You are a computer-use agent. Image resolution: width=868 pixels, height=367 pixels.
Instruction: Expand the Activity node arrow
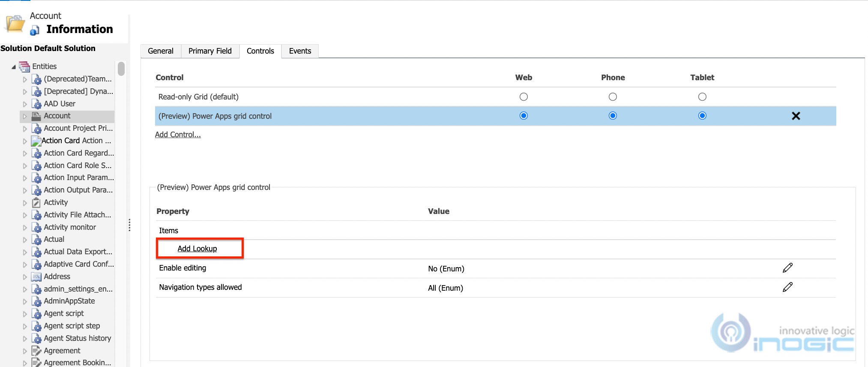[25, 203]
